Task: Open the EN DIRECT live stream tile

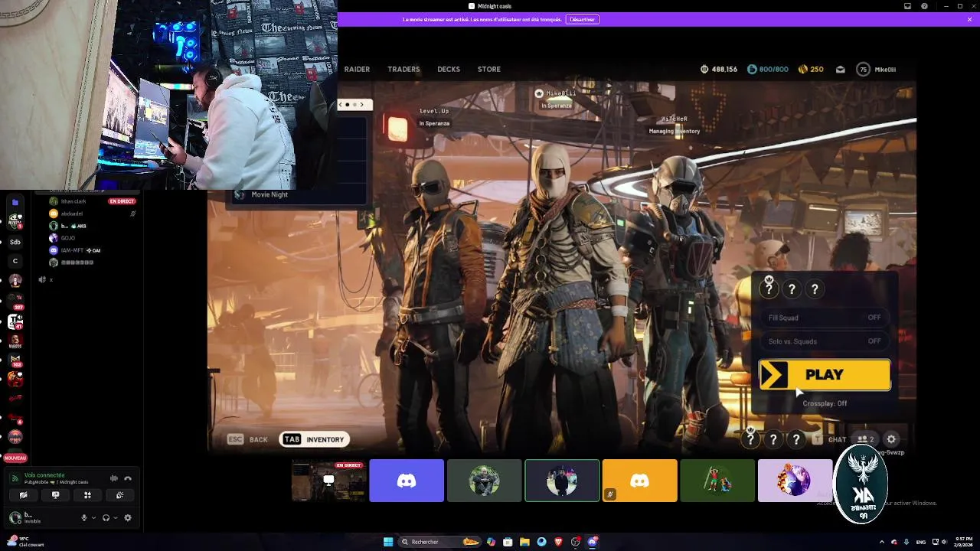Action: coord(328,481)
